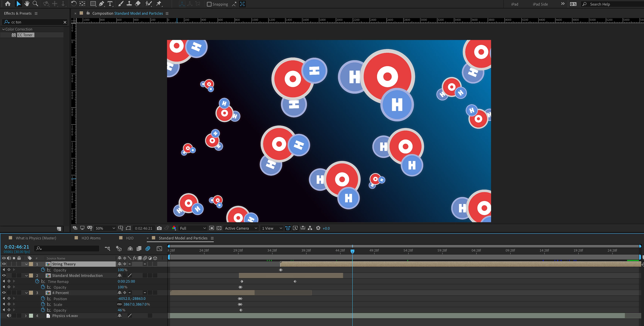This screenshot has height=326, width=644.
Task: Select the Eraser tool
Action: pos(138,4)
